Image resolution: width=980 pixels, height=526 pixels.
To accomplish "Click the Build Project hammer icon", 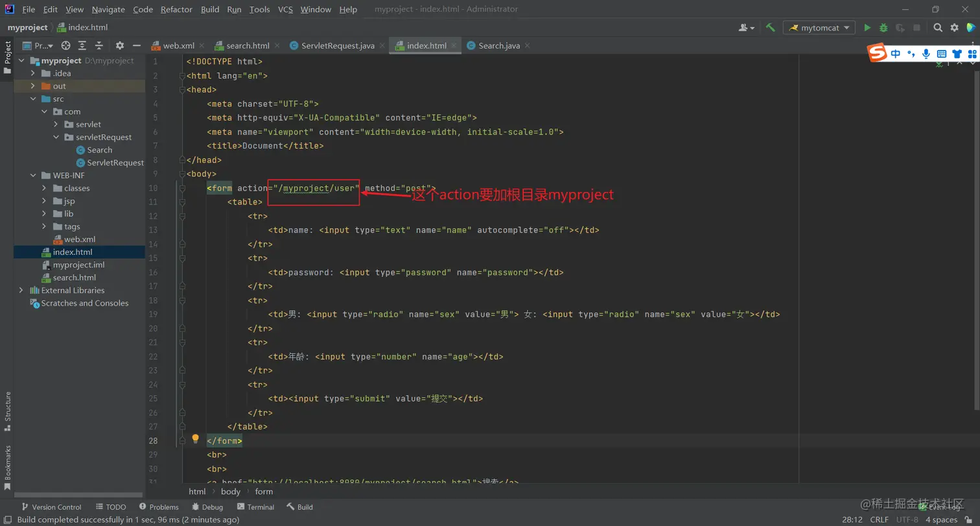I will click(x=770, y=28).
